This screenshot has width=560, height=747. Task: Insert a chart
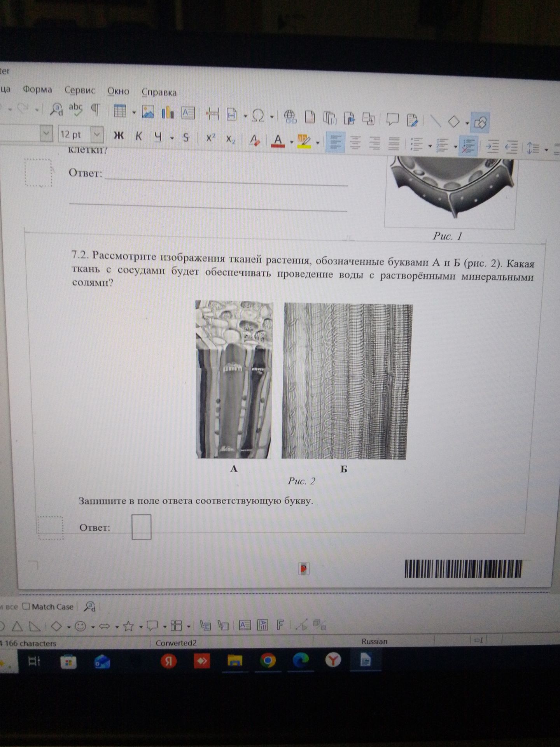pyautogui.click(x=168, y=112)
